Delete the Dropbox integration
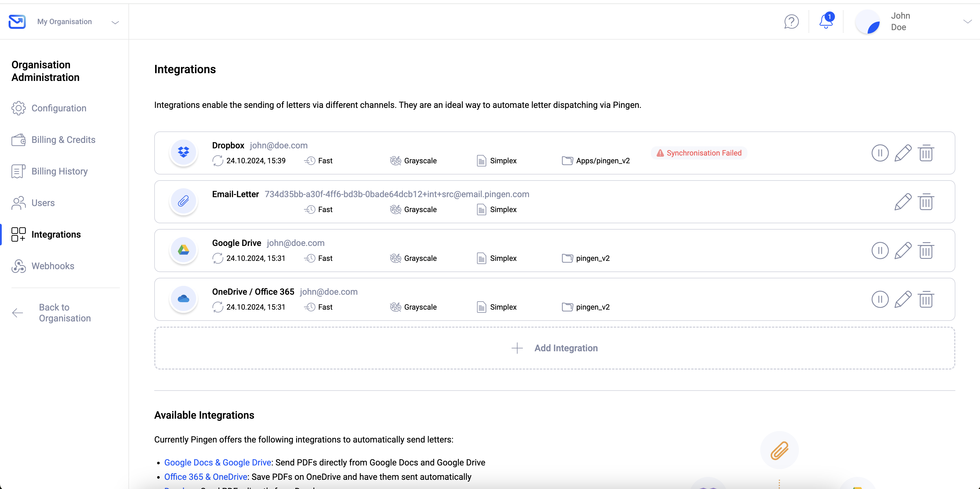Image resolution: width=980 pixels, height=489 pixels. pos(926,153)
